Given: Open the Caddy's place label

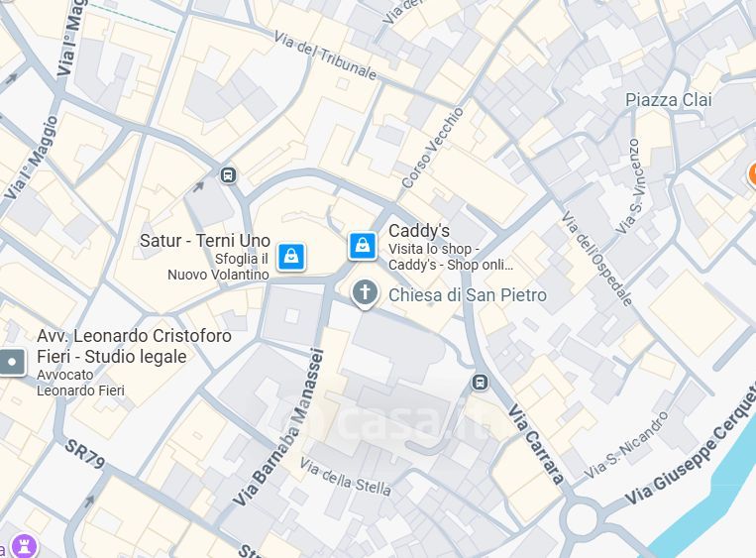Looking at the screenshot, I should tap(419, 231).
